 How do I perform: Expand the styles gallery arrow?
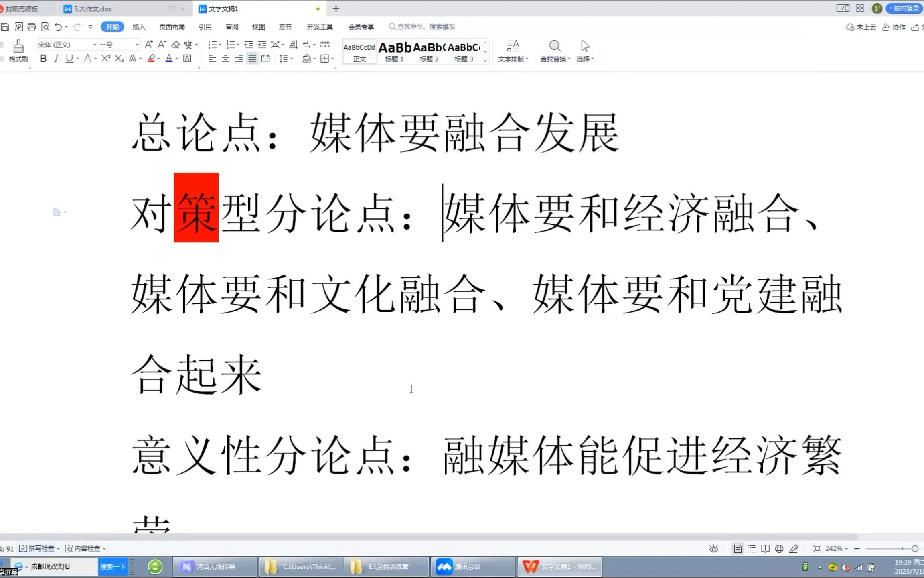[x=485, y=60]
